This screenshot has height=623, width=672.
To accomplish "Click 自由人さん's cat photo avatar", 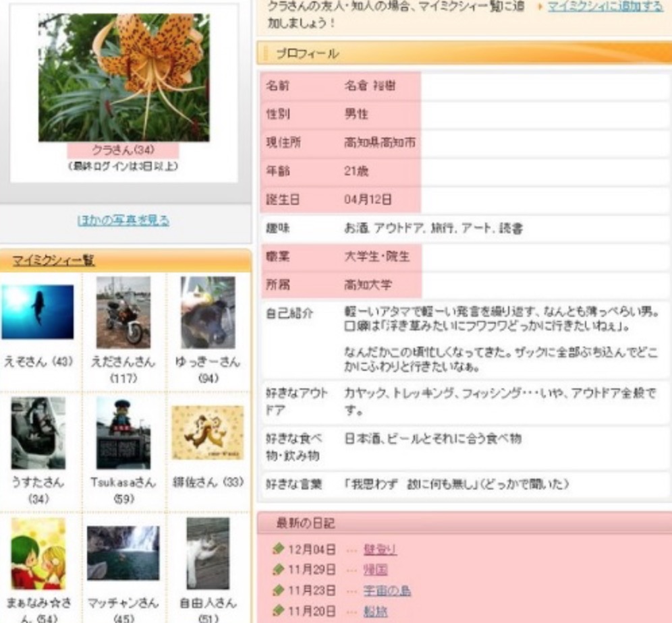I will (208, 553).
